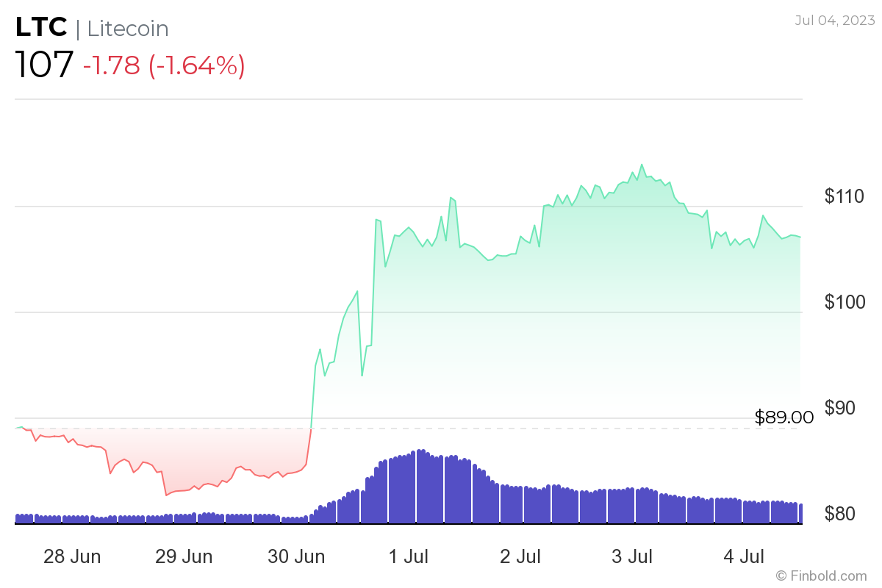
Task: Click the © Finbold.com credit
Action: (x=821, y=576)
